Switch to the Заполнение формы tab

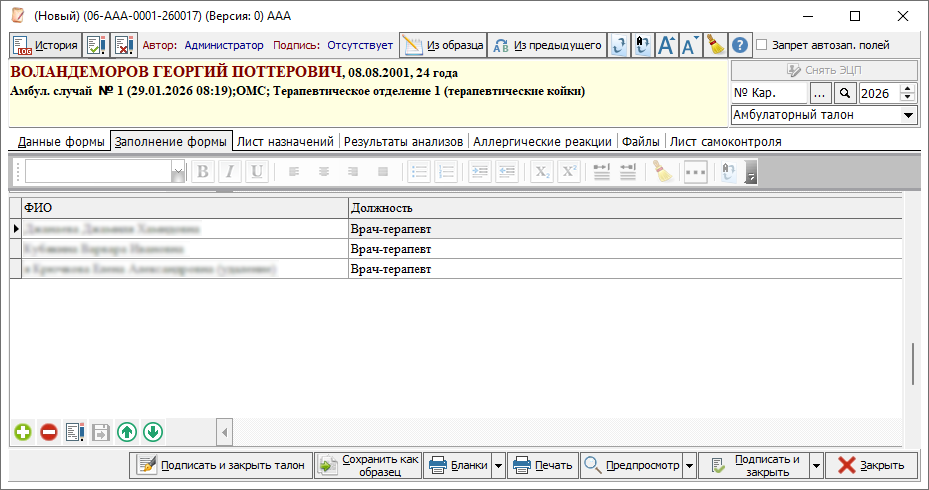point(171,142)
